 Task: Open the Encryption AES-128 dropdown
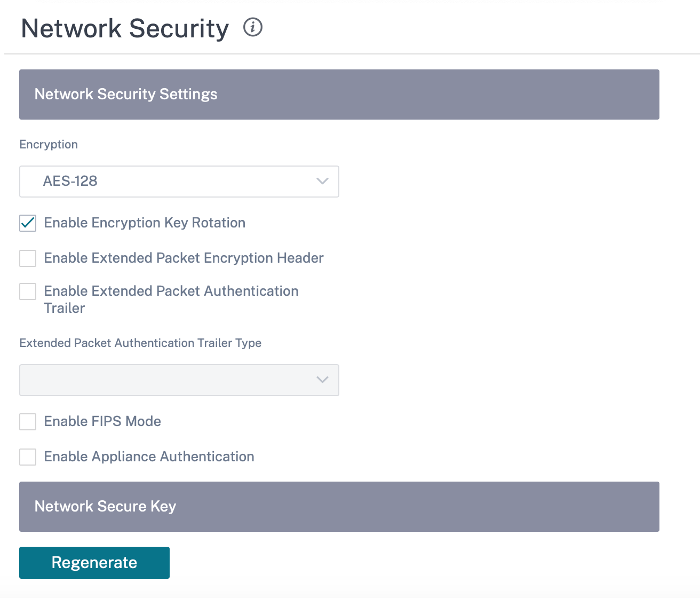click(179, 182)
